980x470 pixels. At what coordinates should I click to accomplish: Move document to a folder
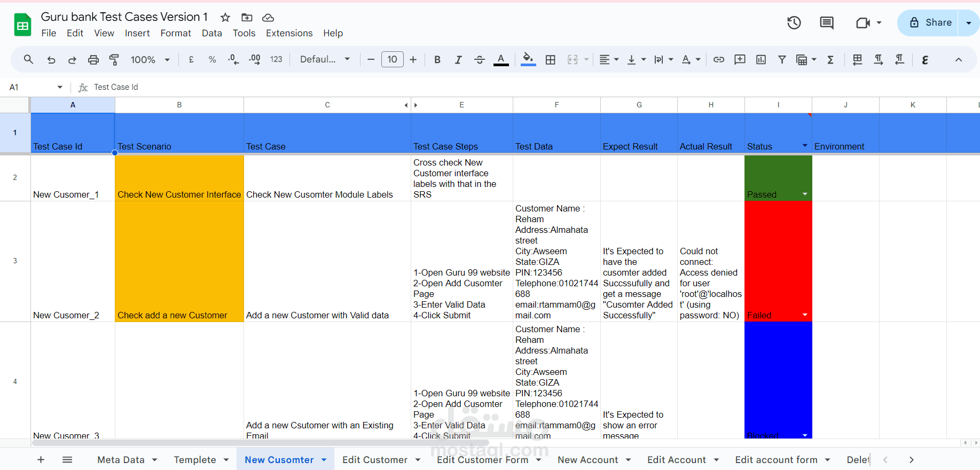(247, 18)
